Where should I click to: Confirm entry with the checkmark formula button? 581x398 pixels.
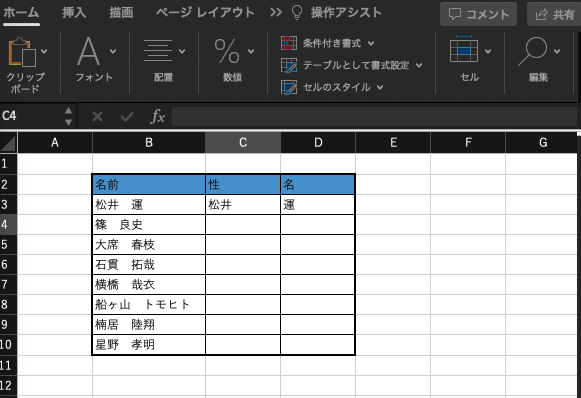pos(127,117)
